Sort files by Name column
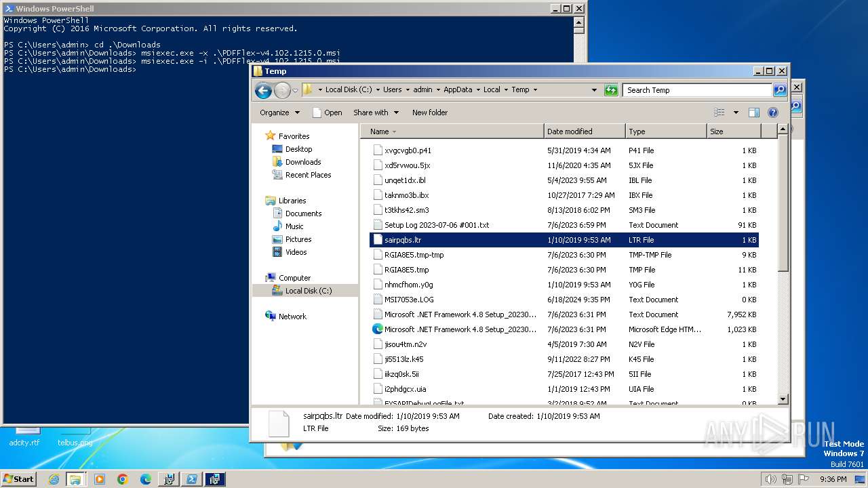Image resolution: width=868 pixels, height=488 pixels. (x=452, y=131)
